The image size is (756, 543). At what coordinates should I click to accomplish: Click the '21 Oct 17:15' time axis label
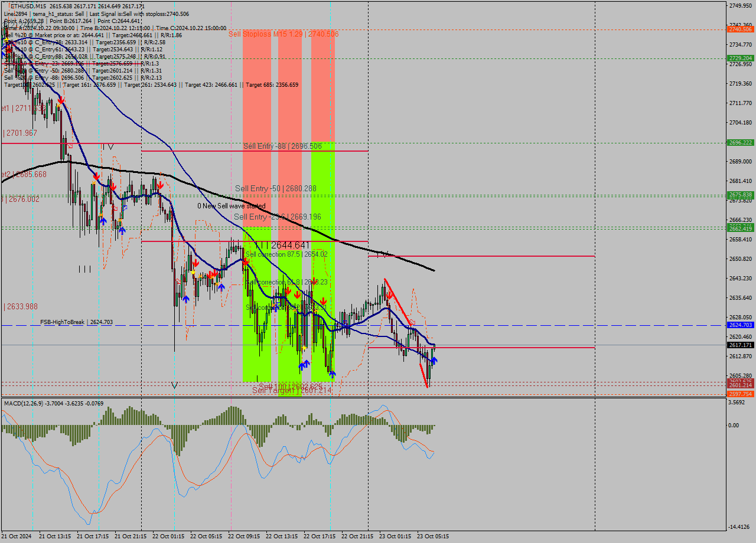[x=93, y=537]
